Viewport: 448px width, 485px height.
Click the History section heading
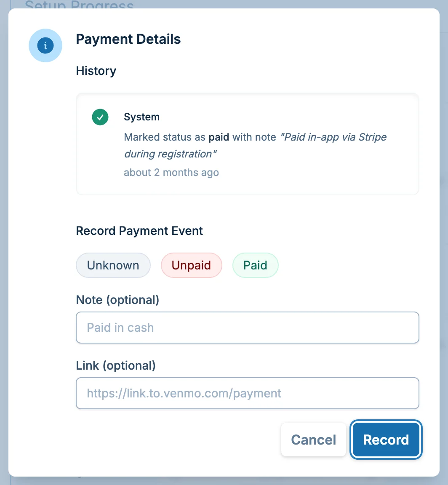[96, 71]
